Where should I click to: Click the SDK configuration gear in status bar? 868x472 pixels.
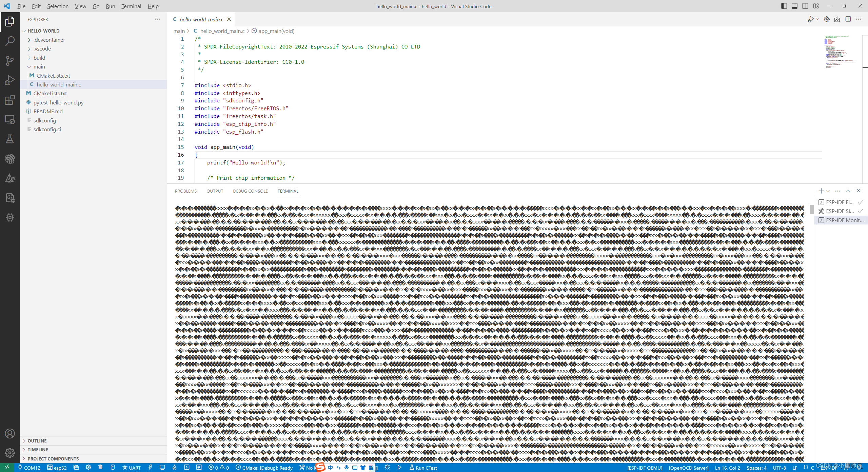tap(88, 468)
